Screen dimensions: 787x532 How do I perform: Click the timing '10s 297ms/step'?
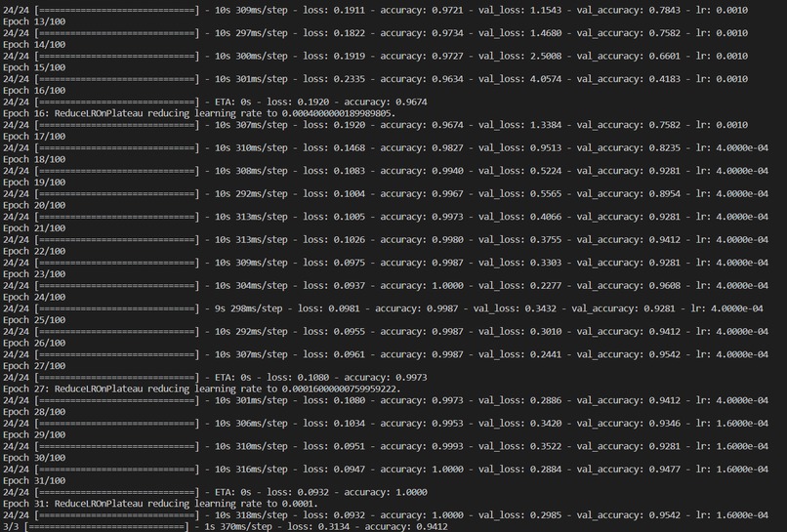tap(251, 33)
